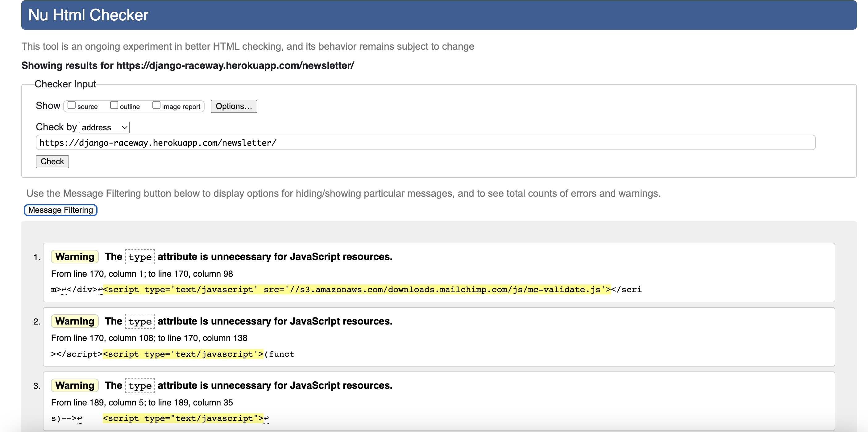
Task: Click the third Warning label badge
Action: (75, 385)
